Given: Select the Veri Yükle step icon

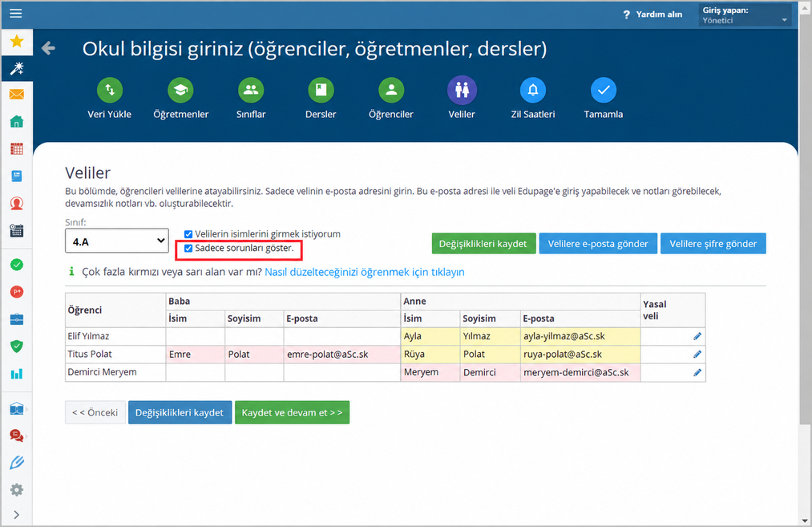Looking at the screenshot, I should [x=110, y=90].
